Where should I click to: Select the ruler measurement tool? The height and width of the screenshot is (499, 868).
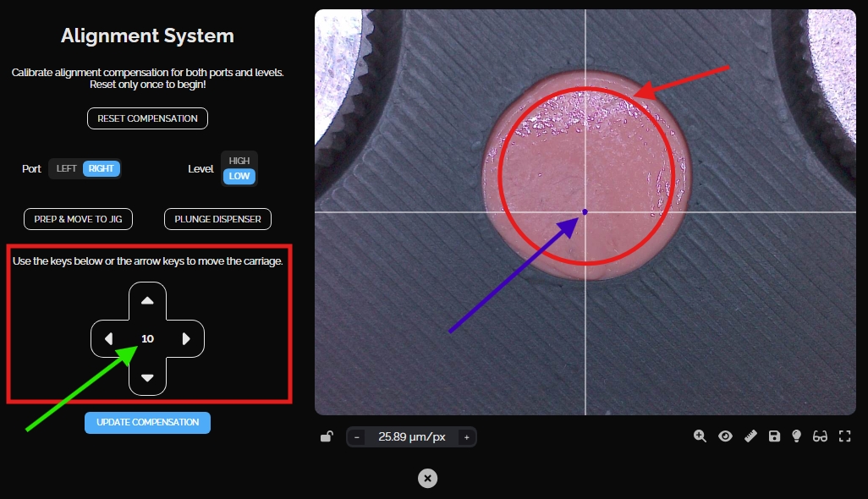(x=750, y=436)
